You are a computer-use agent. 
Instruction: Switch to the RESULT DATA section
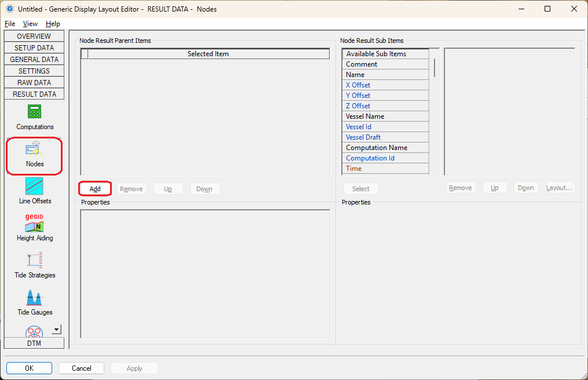point(34,94)
